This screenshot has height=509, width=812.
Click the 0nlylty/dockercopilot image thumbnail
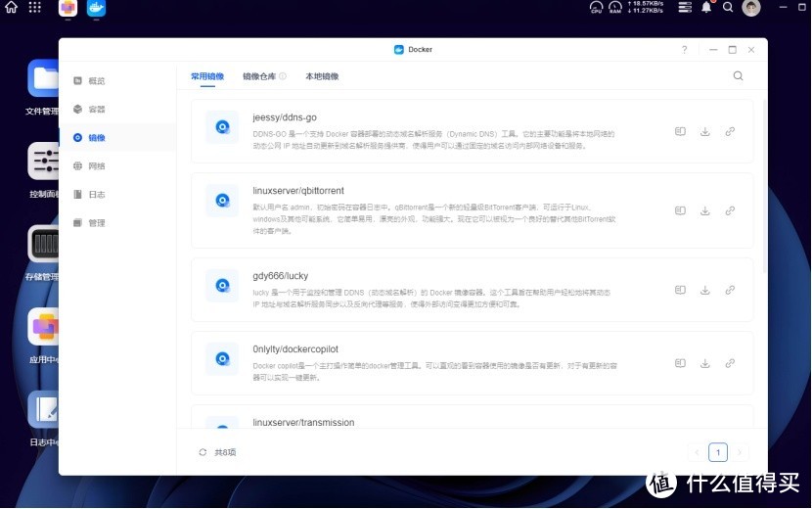pos(223,358)
